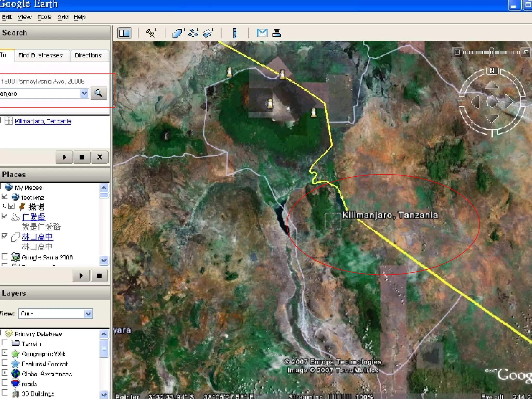532x399 pixels.
Task: Open the Tools menu
Action: coord(44,17)
